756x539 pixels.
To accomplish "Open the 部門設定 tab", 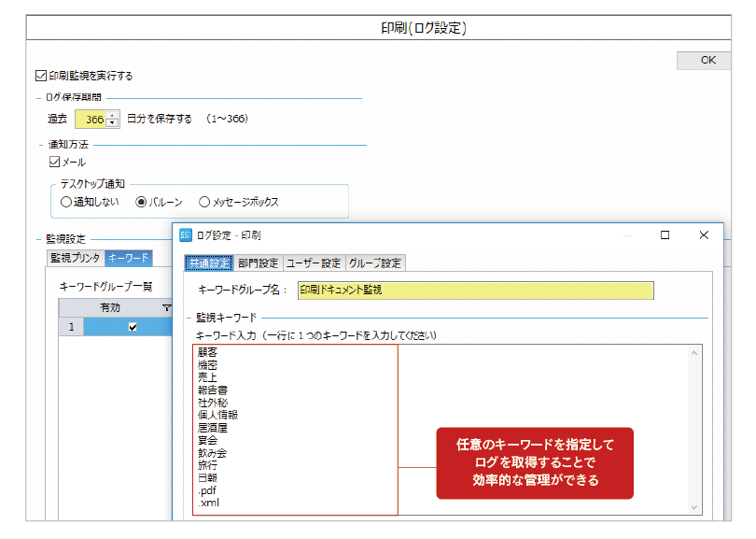I will (x=258, y=263).
